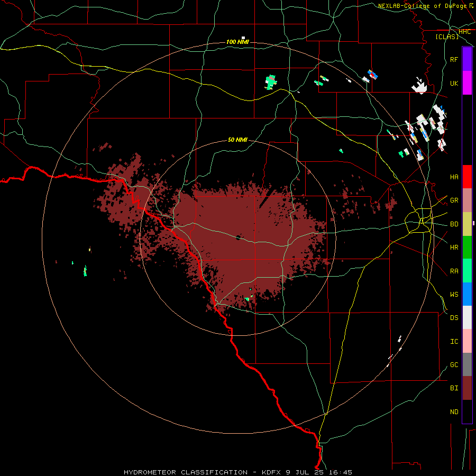476x476 pixels.
Task: Select the IC ice crystals pink swatch
Action: (467, 341)
